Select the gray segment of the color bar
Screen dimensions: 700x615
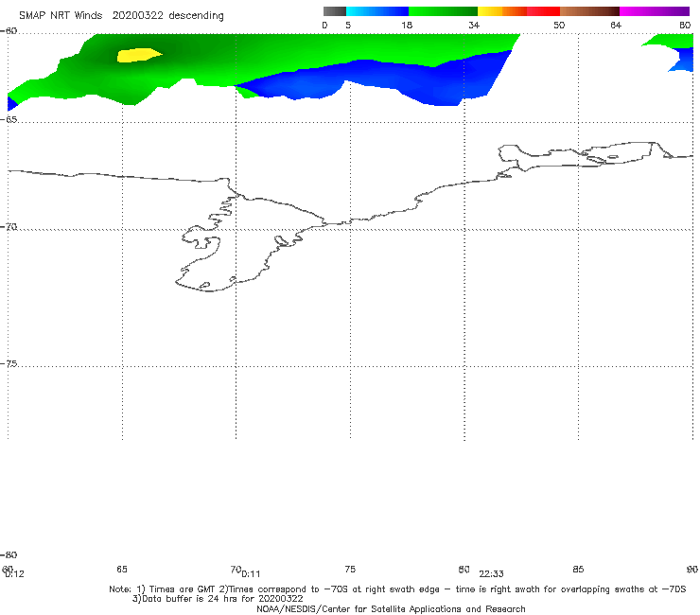point(335,11)
